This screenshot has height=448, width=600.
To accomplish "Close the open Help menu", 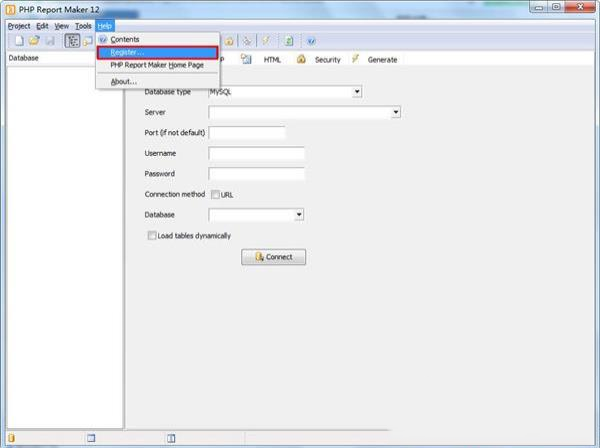I will (x=104, y=26).
